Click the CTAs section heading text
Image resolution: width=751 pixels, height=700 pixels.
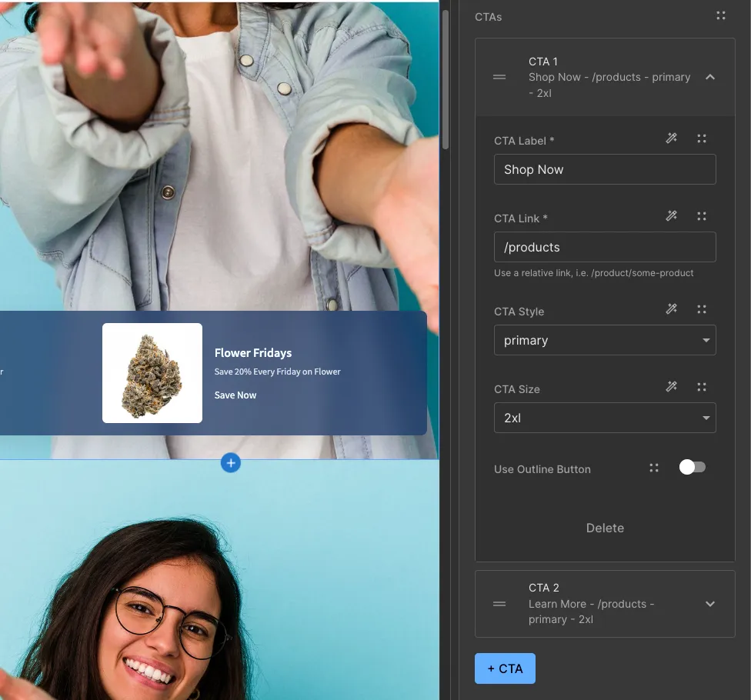pyautogui.click(x=488, y=17)
